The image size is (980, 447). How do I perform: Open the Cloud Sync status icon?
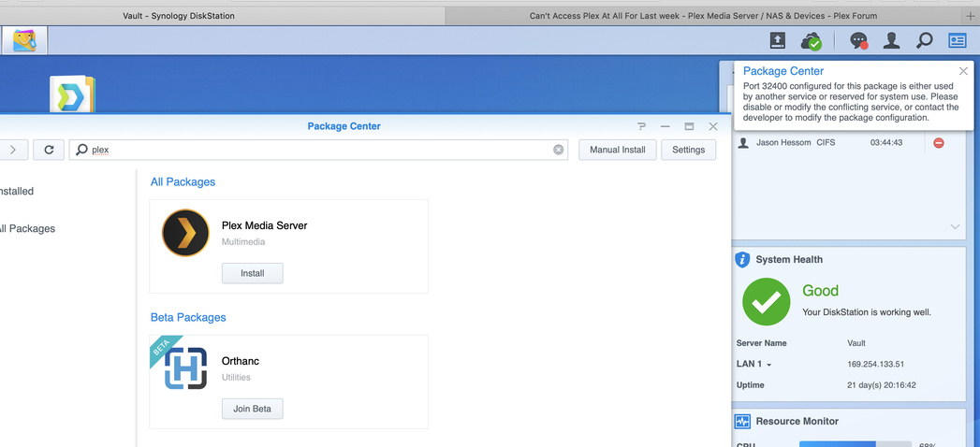click(812, 41)
